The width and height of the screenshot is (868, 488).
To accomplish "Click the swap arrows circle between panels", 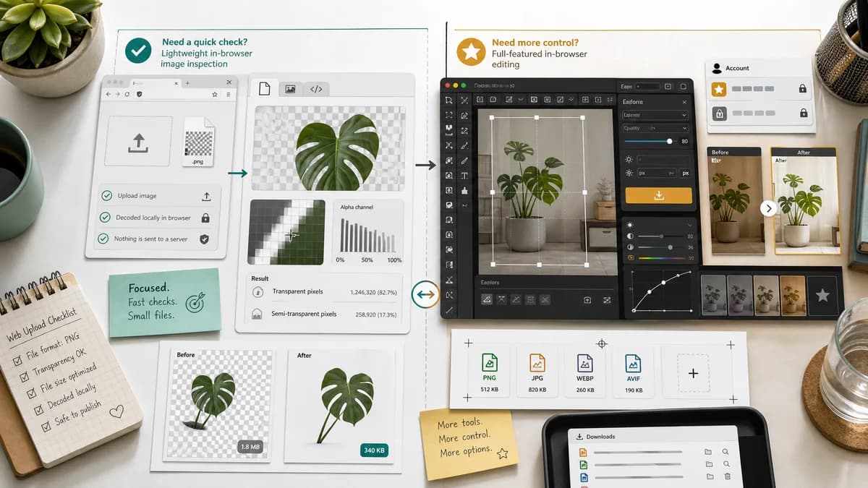I will pos(425,294).
